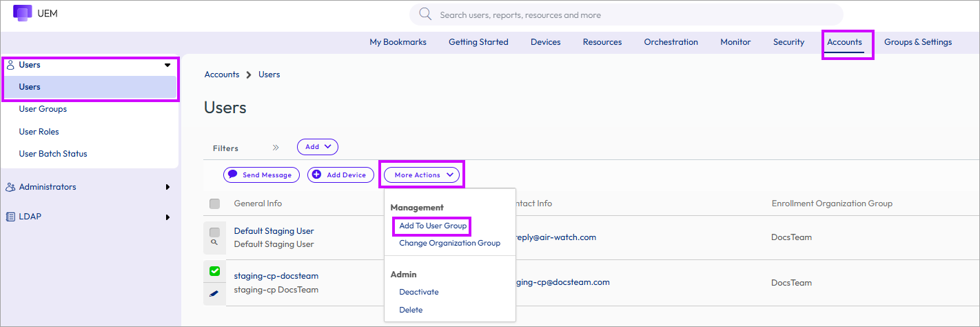
Task: Click the Administrators group icon
Action: coord(10,187)
